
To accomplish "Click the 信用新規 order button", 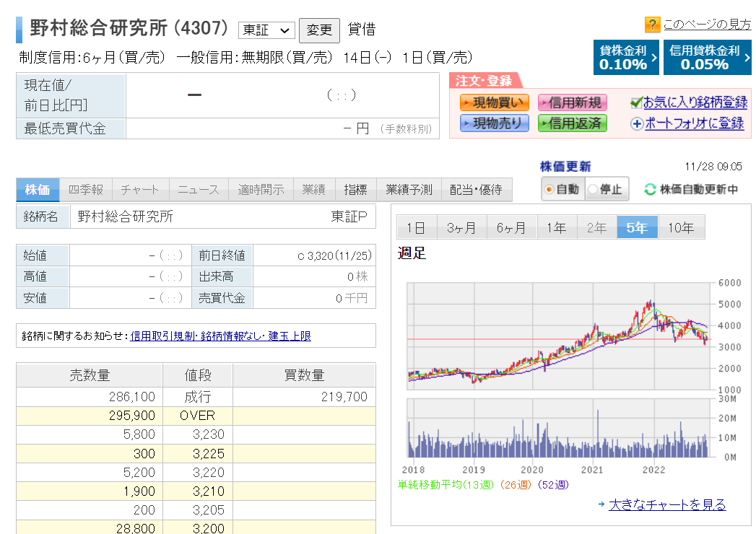I will pos(573,102).
